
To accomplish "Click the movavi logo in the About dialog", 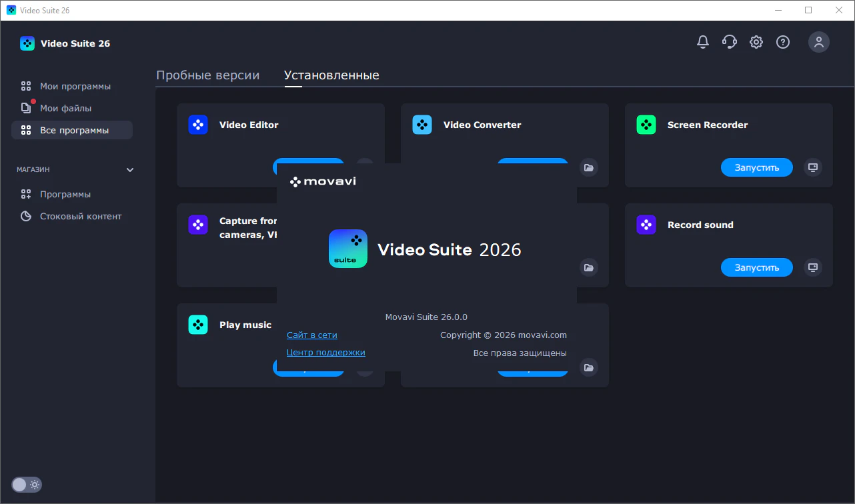I will 323,181.
